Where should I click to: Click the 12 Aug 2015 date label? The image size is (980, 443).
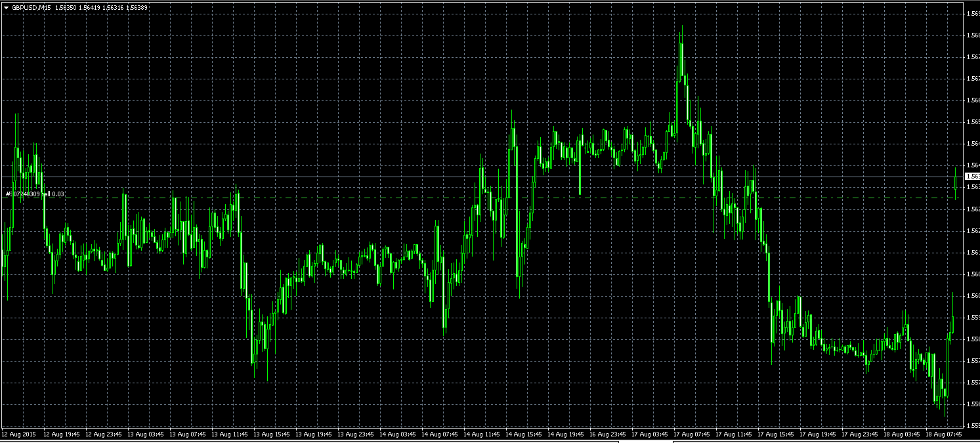[17, 434]
